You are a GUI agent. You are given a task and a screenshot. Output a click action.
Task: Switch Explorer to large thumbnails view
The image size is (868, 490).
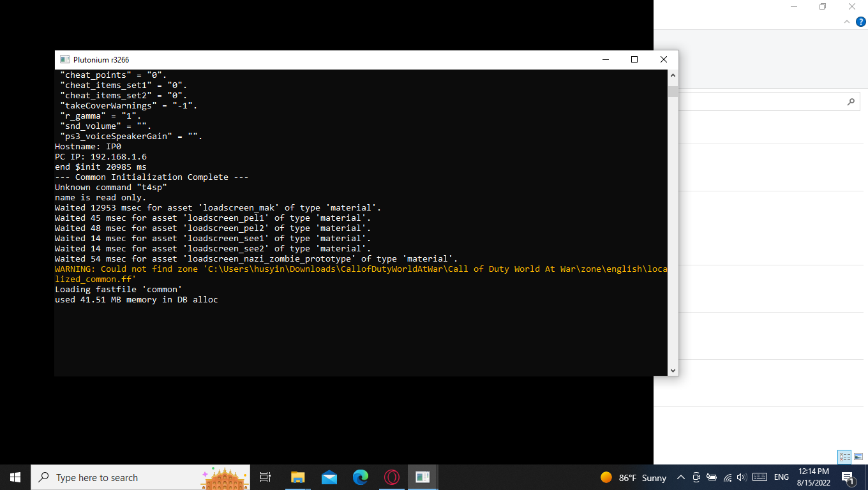tap(858, 457)
